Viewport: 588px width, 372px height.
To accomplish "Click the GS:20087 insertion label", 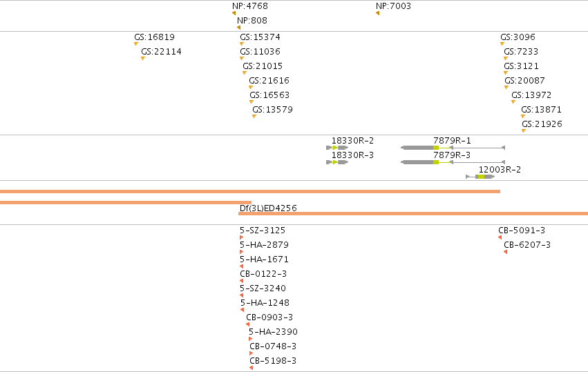I will (x=524, y=81).
